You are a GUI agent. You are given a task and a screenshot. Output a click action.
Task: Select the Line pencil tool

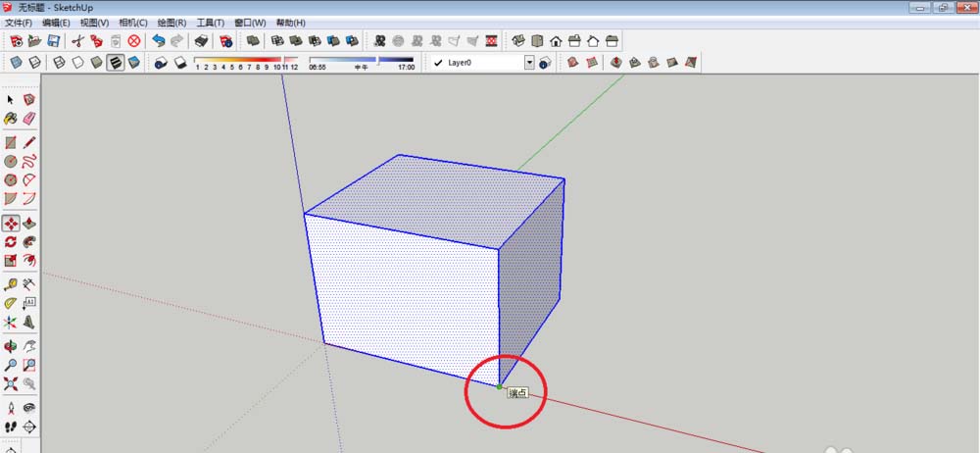[28, 142]
